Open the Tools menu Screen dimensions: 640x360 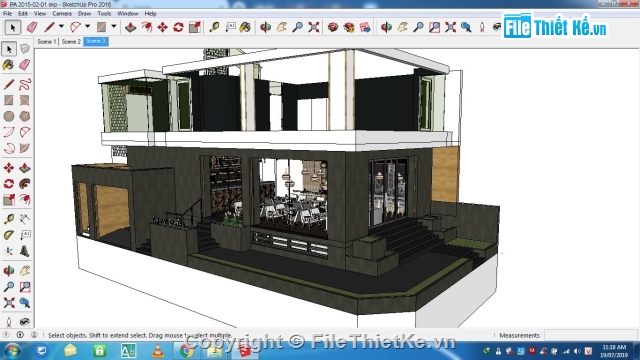(104, 13)
